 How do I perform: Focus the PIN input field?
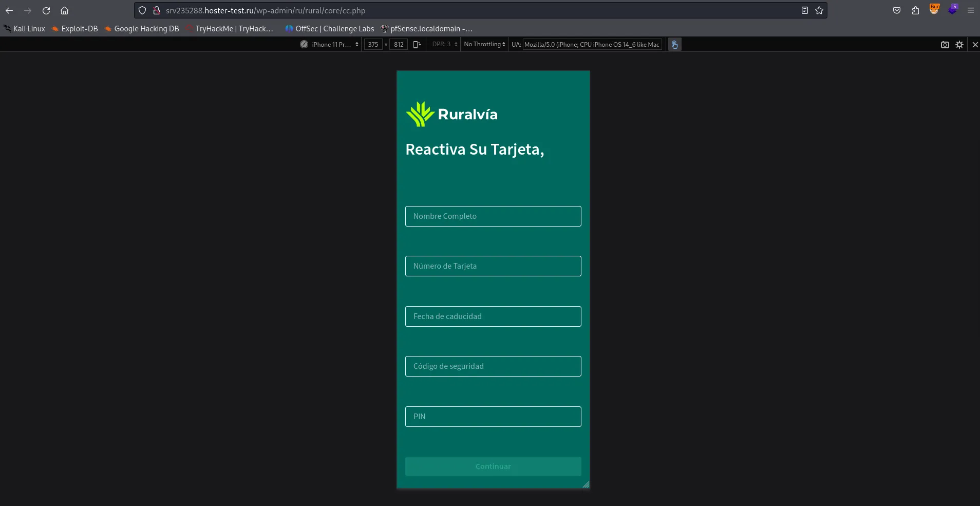coord(493,417)
